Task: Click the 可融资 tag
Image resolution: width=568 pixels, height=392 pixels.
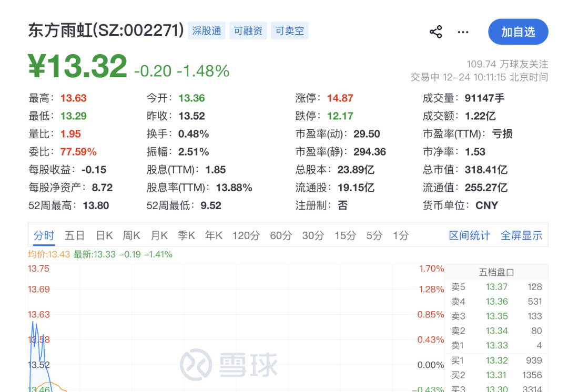Action: pos(248,31)
